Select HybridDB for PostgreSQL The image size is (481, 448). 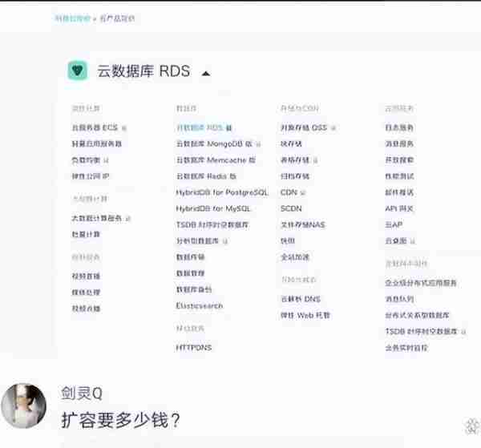222,192
